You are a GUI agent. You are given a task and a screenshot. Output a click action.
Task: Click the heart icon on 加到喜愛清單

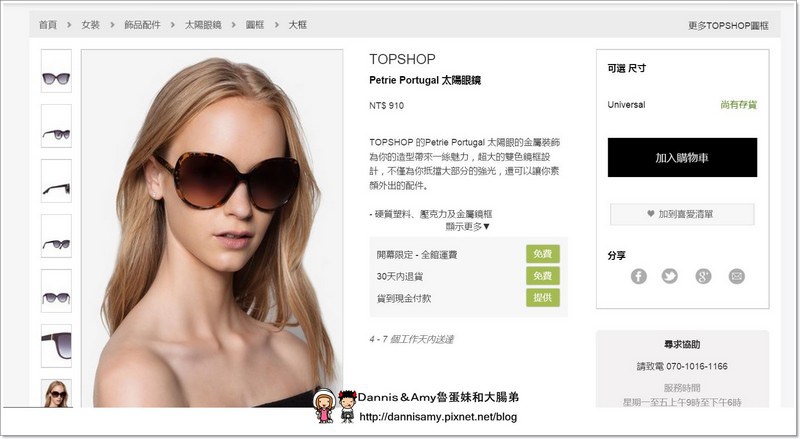651,214
